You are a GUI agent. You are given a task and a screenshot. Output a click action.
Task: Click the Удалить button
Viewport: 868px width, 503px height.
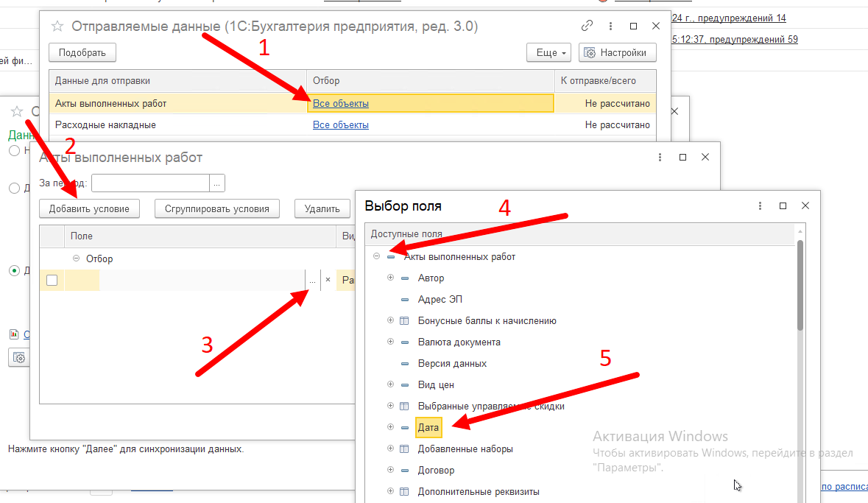click(322, 209)
